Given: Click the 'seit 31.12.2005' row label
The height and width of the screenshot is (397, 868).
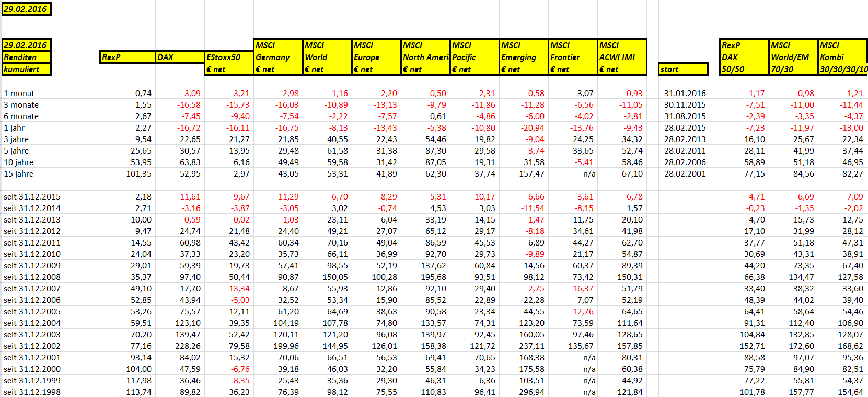Looking at the screenshot, I should click(32, 311).
